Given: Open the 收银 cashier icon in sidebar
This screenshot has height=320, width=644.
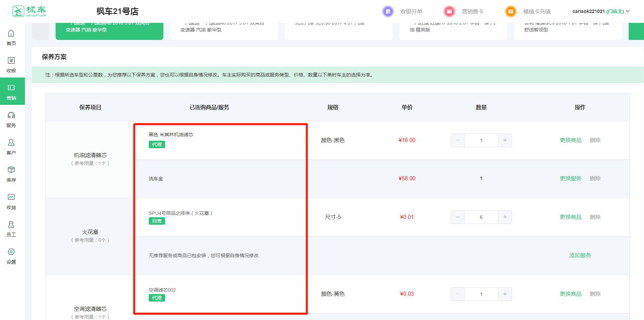Looking at the screenshot, I should (x=11, y=60).
